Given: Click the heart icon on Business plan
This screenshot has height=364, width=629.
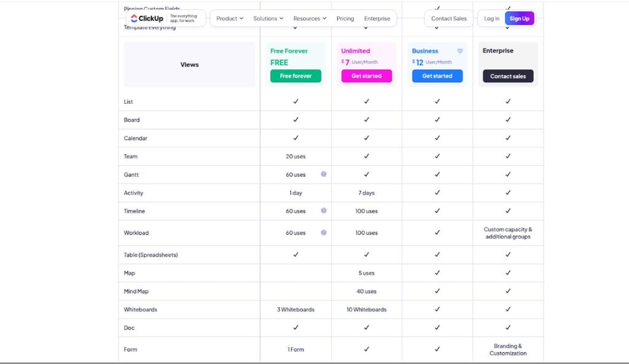Looking at the screenshot, I should coord(460,51).
